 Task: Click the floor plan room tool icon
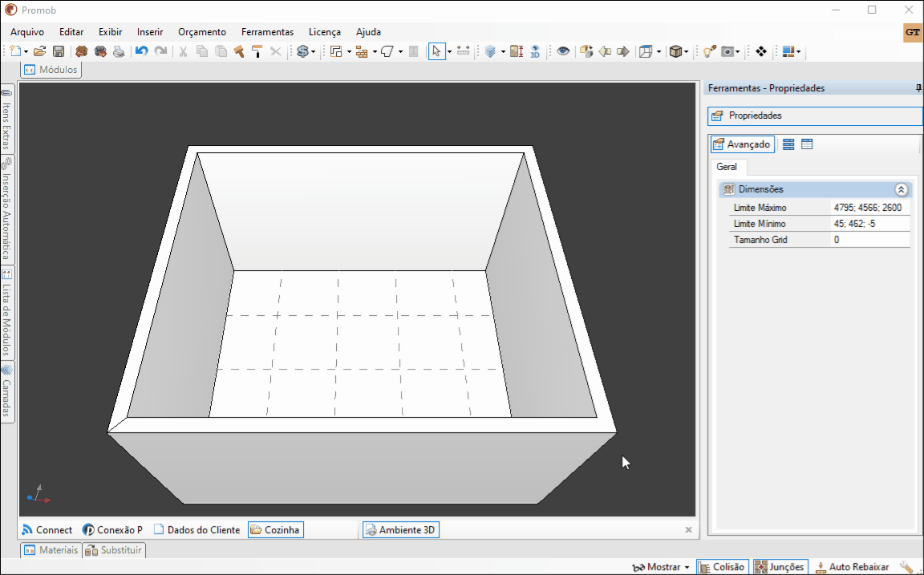coord(336,52)
